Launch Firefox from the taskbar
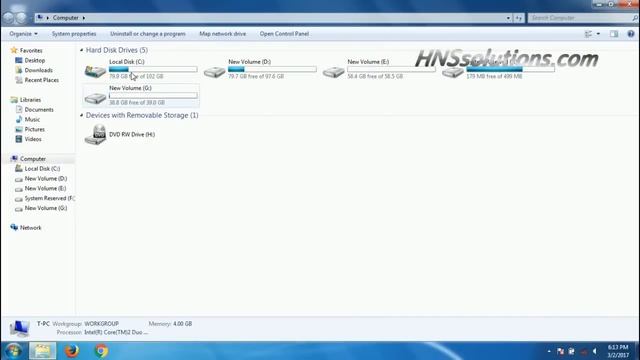Viewport: 640px width, 360px height. 72,351
